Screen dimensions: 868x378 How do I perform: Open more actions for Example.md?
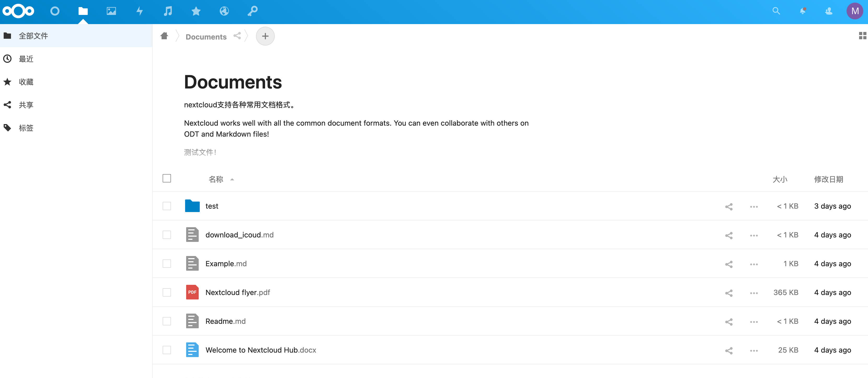pyautogui.click(x=754, y=264)
